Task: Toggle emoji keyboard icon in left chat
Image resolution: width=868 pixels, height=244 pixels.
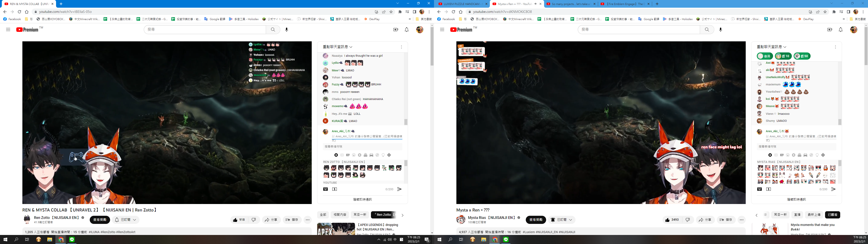Action: click(x=325, y=189)
